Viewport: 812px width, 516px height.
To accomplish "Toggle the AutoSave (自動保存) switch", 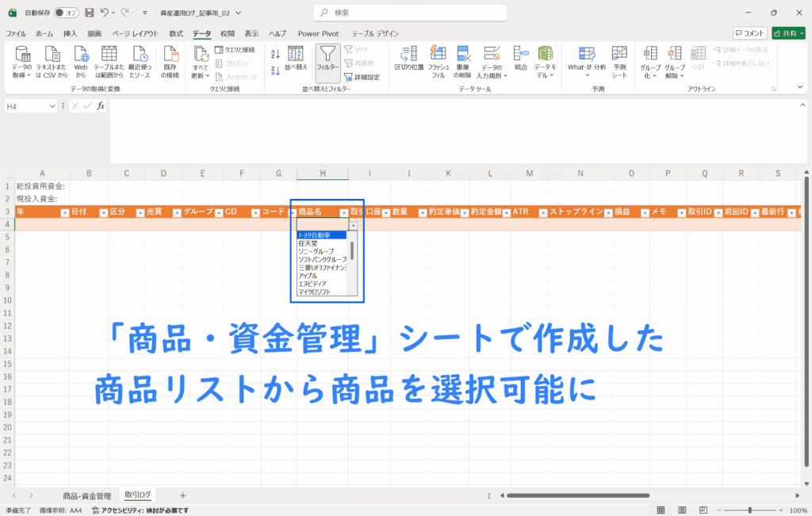I will 67,13.
